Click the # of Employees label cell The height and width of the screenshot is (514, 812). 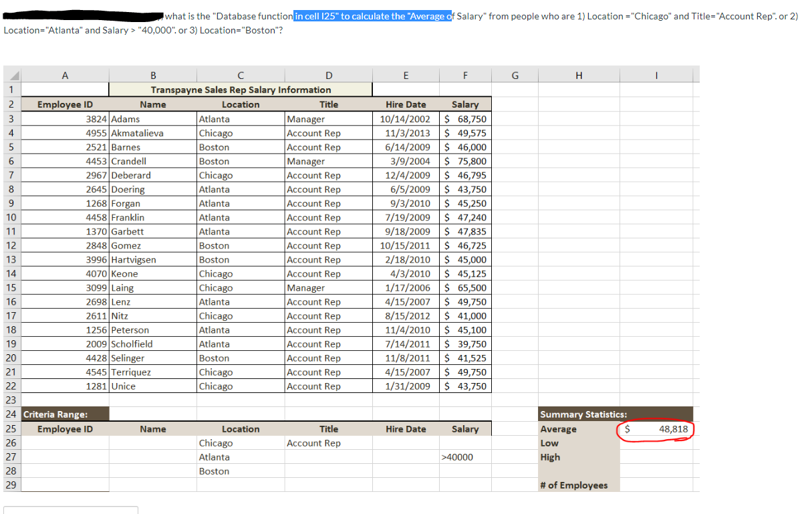[579, 485]
